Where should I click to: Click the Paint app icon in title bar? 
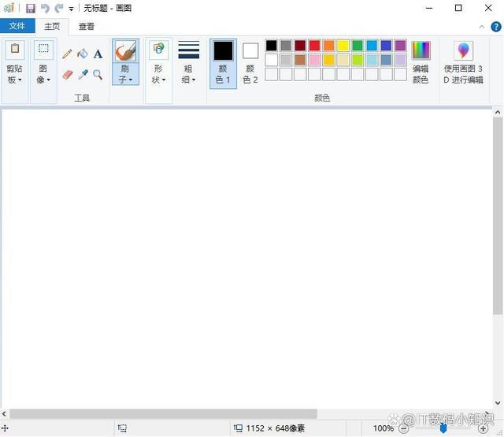point(9,8)
